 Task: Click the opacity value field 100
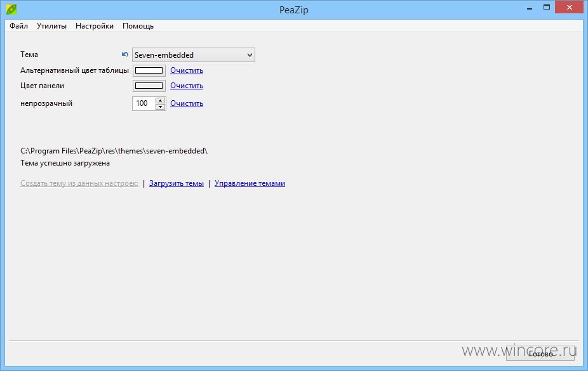click(144, 103)
